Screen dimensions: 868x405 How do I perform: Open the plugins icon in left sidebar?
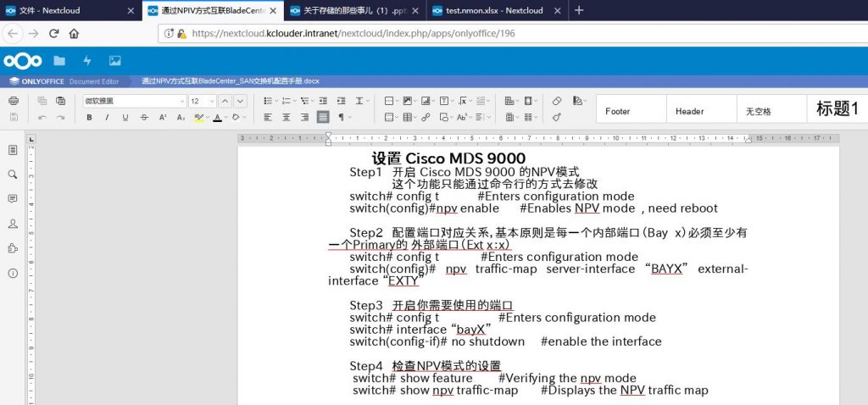13,248
